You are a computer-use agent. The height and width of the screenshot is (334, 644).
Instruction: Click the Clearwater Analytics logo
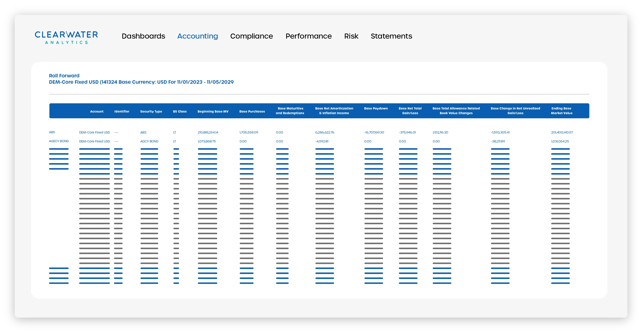(x=66, y=38)
